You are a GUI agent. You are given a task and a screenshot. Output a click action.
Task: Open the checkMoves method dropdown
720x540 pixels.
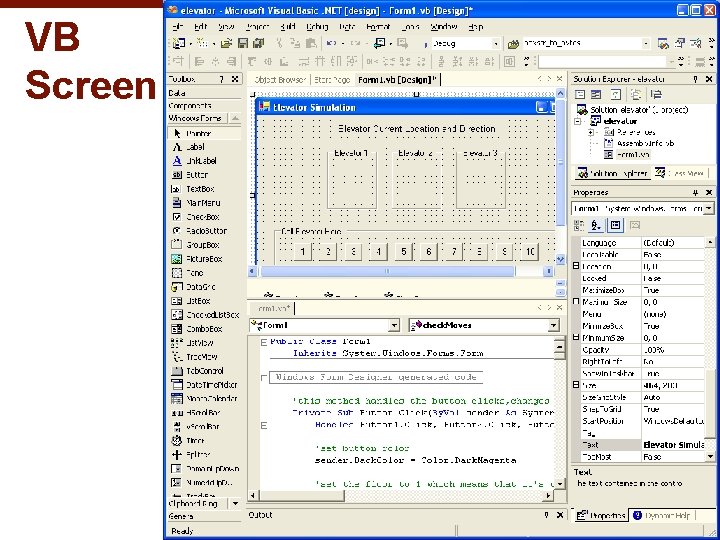[553, 325]
